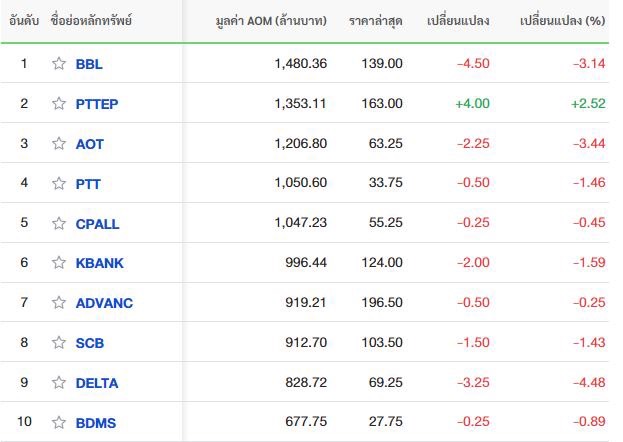Star the ADVANC stock

click(x=59, y=302)
